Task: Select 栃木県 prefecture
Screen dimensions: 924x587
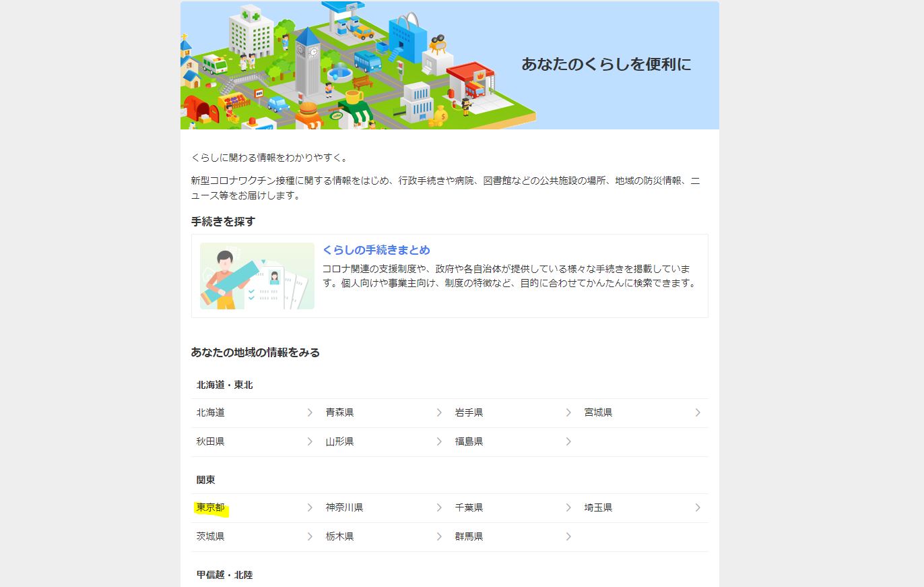Action: 340,536
